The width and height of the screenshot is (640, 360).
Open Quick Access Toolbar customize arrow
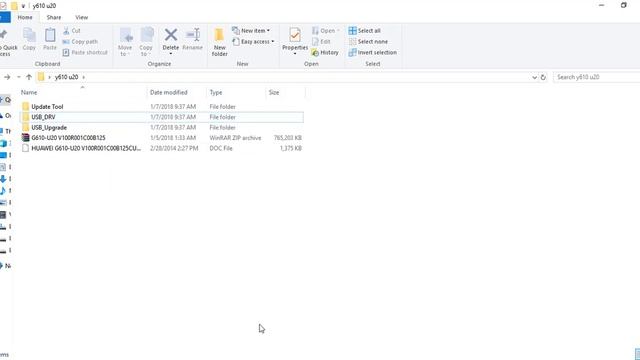click(x=23, y=6)
